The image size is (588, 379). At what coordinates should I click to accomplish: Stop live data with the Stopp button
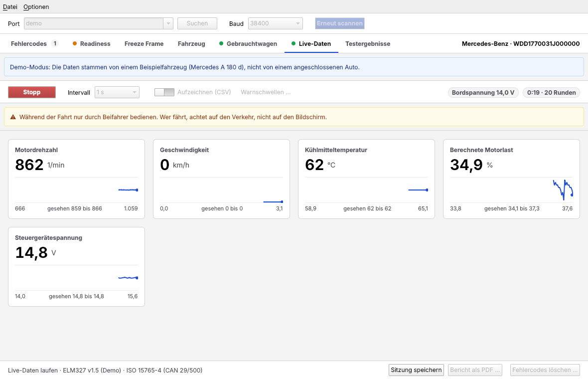[32, 92]
